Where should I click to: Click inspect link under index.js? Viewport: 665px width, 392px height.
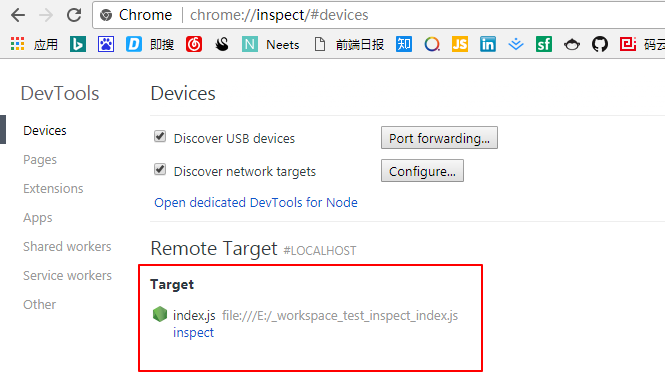coord(193,333)
